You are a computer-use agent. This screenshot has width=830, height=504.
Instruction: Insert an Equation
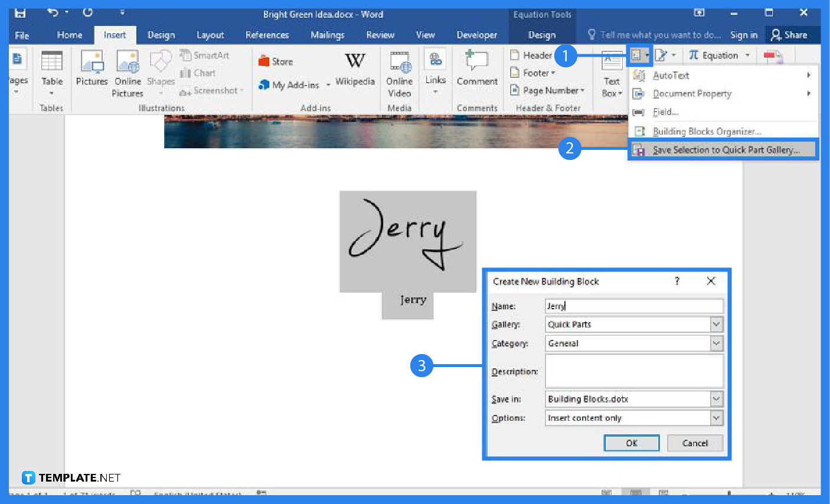tap(716, 55)
